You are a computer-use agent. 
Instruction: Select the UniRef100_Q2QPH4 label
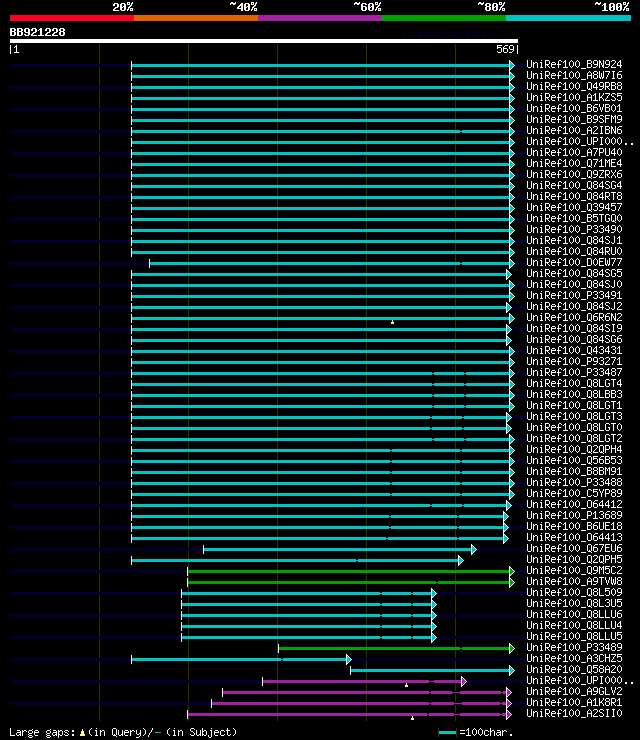click(574, 449)
